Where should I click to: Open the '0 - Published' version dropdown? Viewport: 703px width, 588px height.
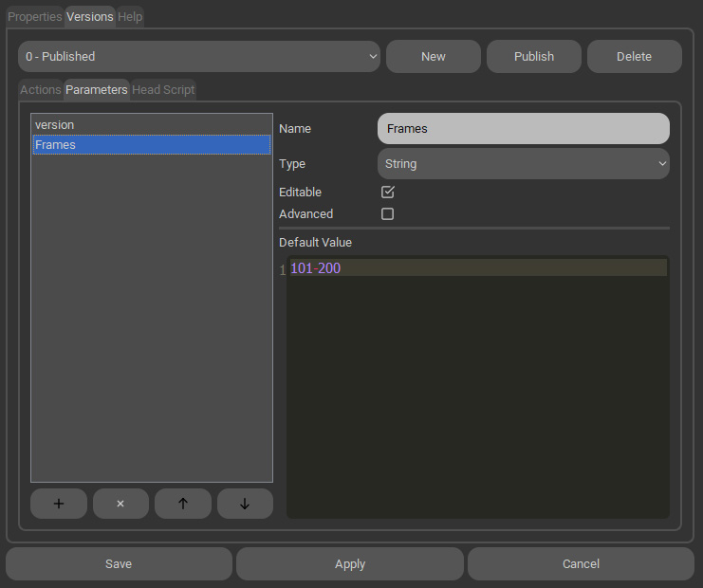[x=199, y=56]
